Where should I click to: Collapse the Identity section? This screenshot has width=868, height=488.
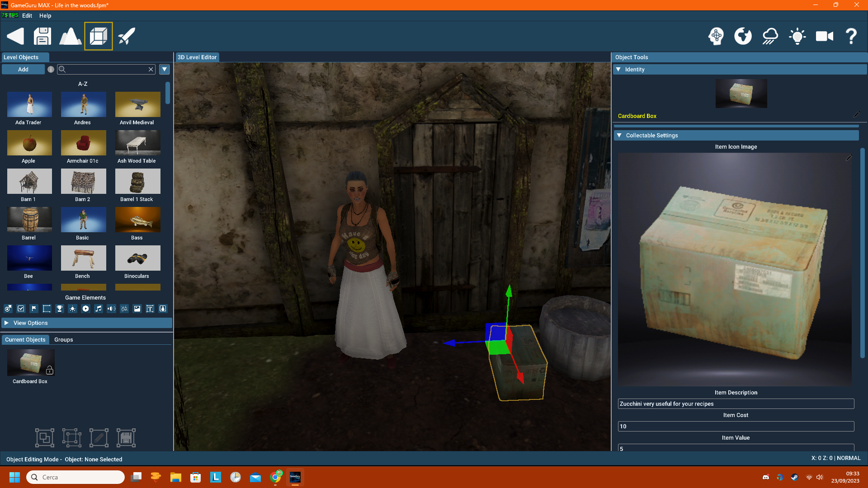pyautogui.click(x=619, y=69)
